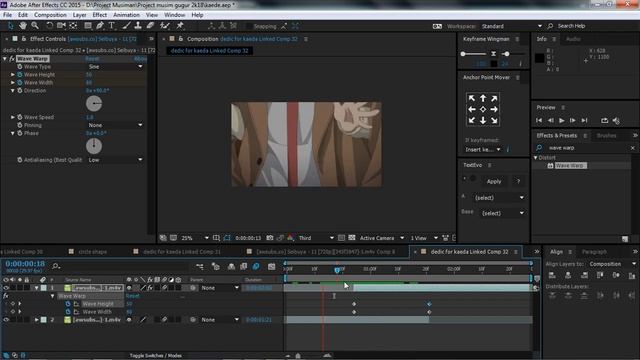This screenshot has width=640, height=360.
Task: Open the Active Camera dropdown
Action: pyautogui.click(x=382, y=238)
